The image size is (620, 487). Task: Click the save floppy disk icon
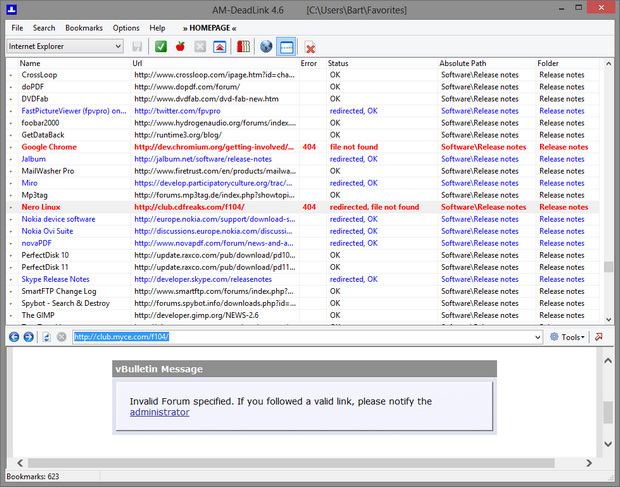pos(137,47)
